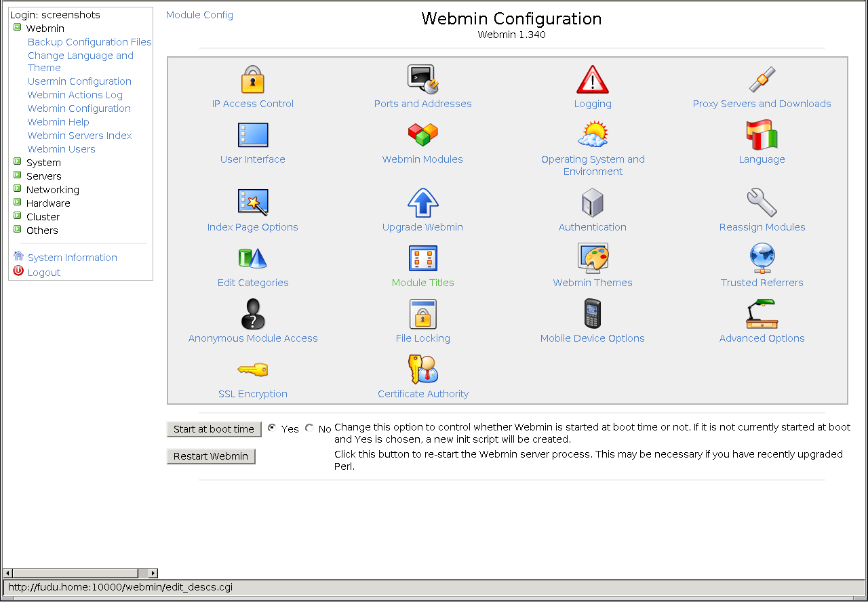This screenshot has height=602, width=868.
Task: Click the SSL Encryption key icon
Action: [252, 370]
